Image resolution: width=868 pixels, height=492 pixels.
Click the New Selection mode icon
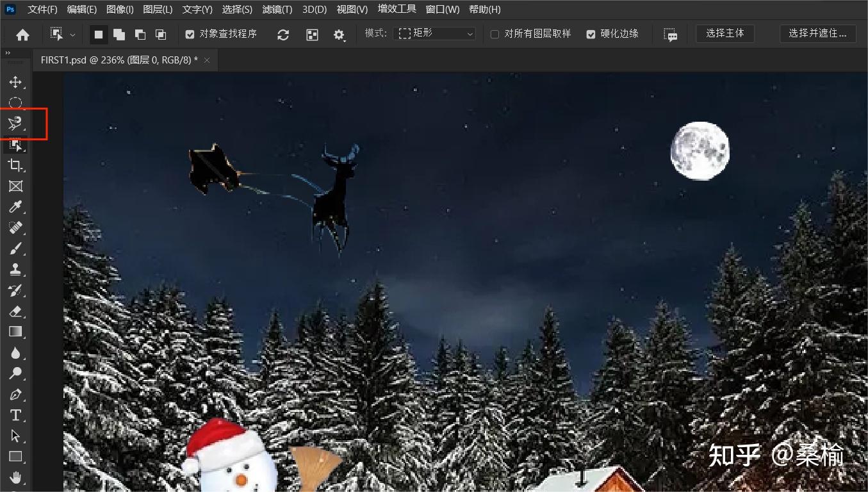(x=98, y=35)
